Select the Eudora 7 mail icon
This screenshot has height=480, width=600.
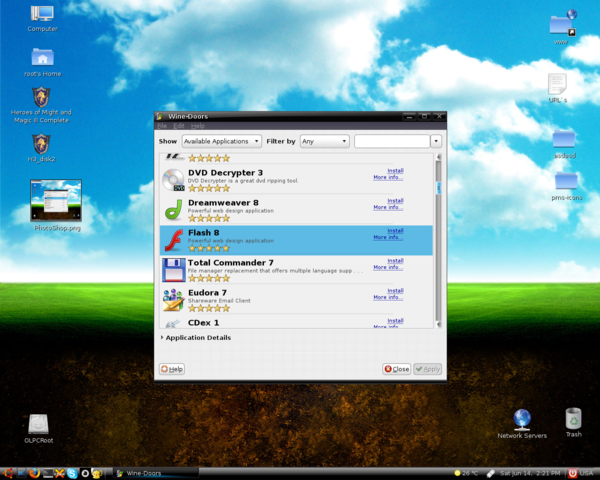pos(173,300)
